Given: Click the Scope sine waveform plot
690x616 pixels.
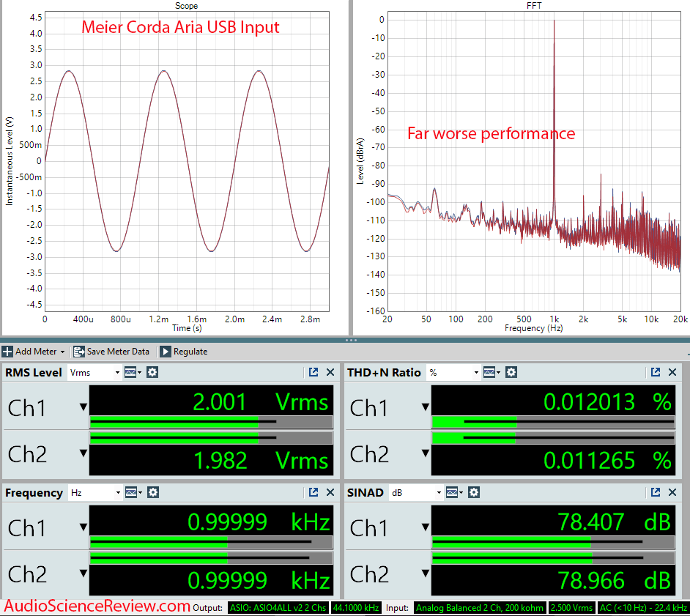Looking at the screenshot, I should pos(187,161).
